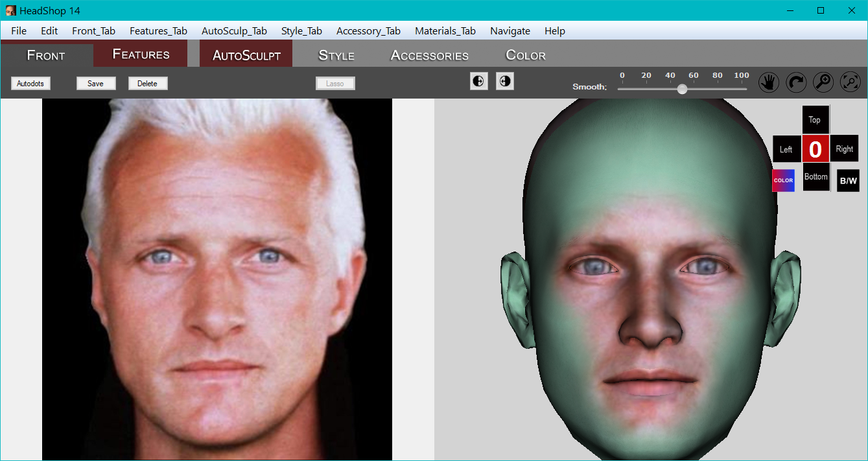This screenshot has width=868, height=461.
Task: Switch to the Features tab
Action: click(141, 54)
